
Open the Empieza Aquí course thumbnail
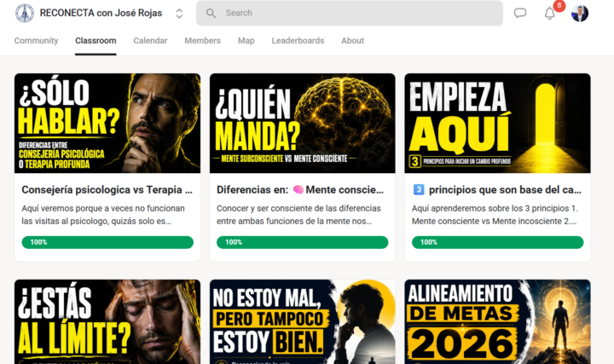pyautogui.click(x=497, y=124)
